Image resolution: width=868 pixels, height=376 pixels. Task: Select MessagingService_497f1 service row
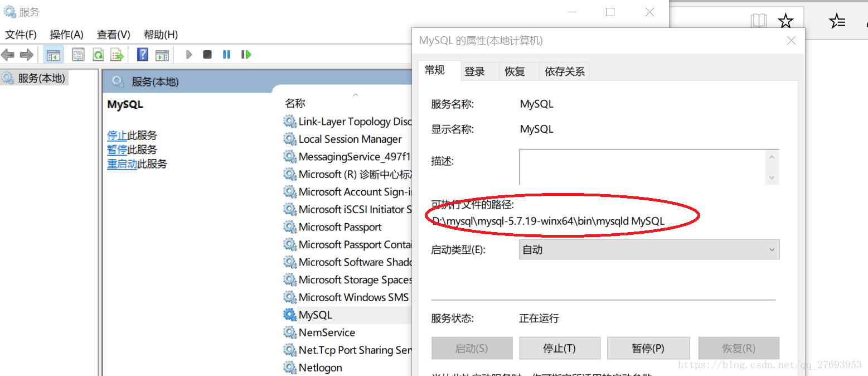[347, 156]
